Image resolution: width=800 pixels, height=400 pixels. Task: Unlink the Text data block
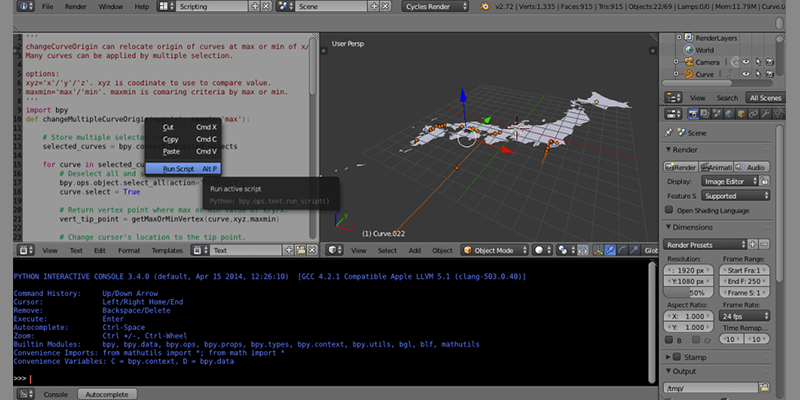(x=312, y=251)
